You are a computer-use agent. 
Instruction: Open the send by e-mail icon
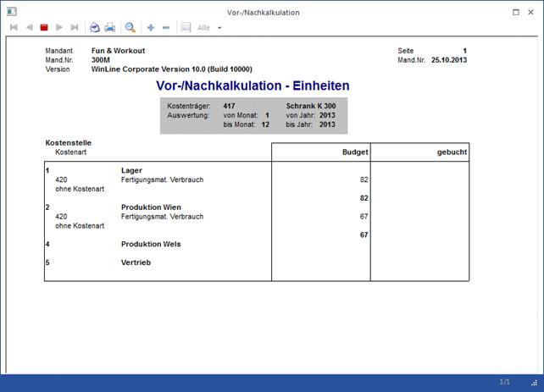click(95, 27)
